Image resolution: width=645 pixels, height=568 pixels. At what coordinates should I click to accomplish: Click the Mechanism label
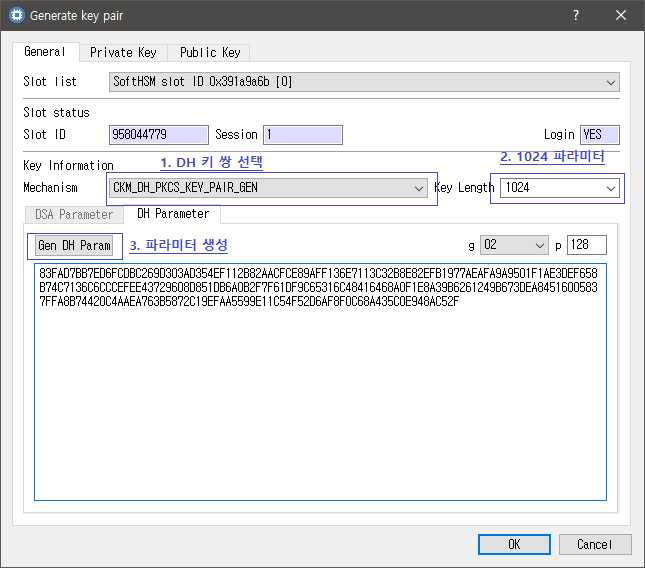click(50, 188)
